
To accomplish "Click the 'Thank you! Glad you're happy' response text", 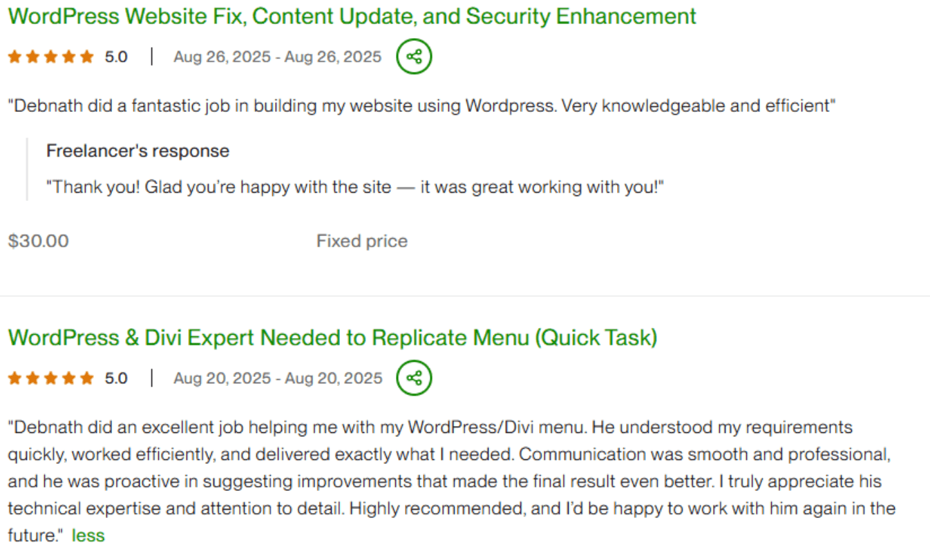I will [x=354, y=187].
